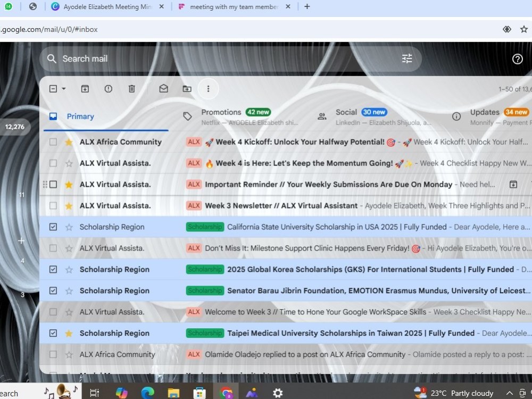Open the weather widget showing 23°C Partly cloudy
Screen dimensions: 532x399
click(x=454, y=393)
